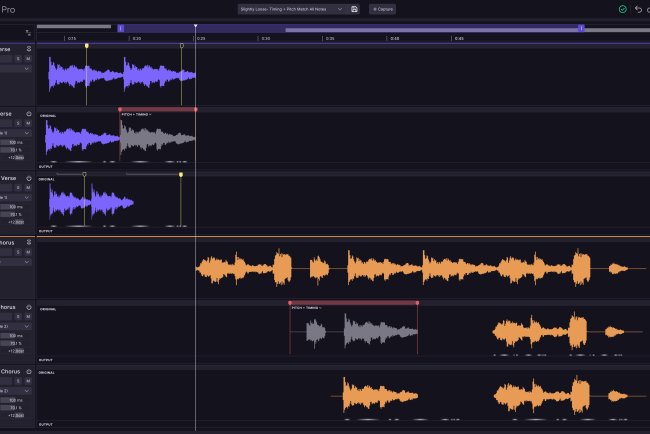Image resolution: width=650 pixels, height=434 pixels.
Task: Mute the full-length orange Chorus guide track
Action: (28, 252)
